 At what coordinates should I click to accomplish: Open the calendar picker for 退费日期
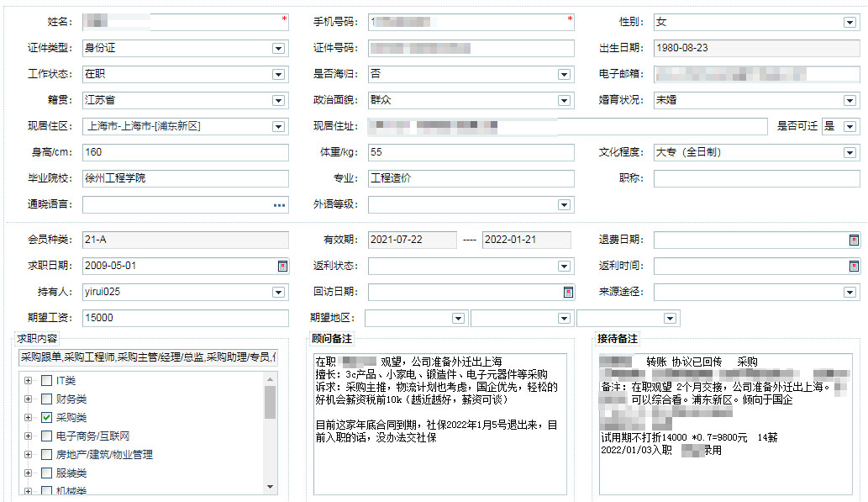(854, 240)
